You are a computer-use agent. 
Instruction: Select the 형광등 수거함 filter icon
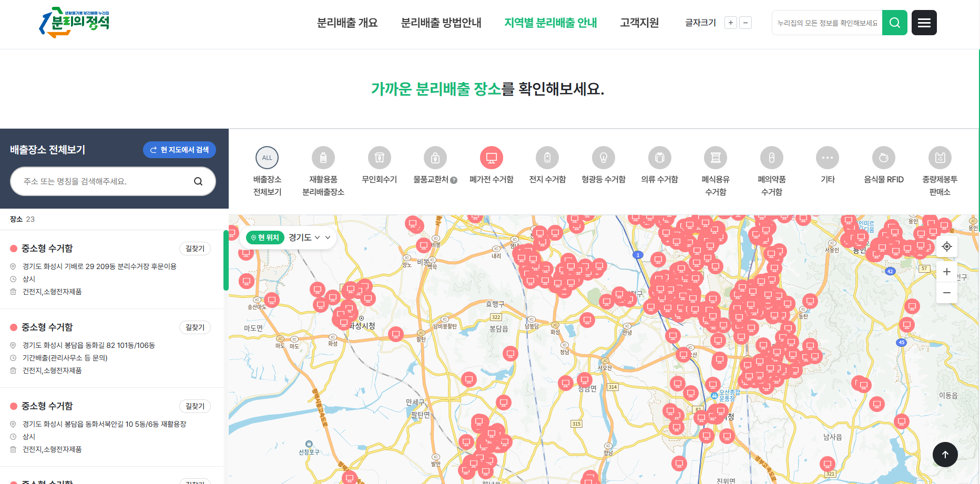pos(604,158)
